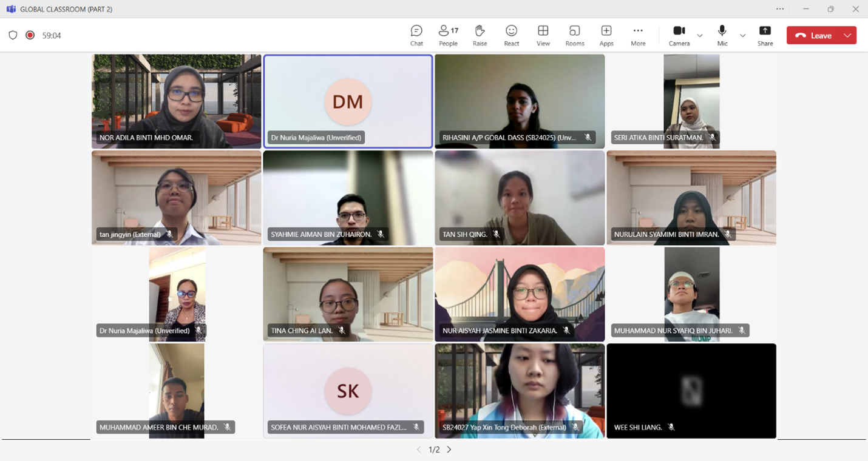Click the 1/2 page indicator

434,449
